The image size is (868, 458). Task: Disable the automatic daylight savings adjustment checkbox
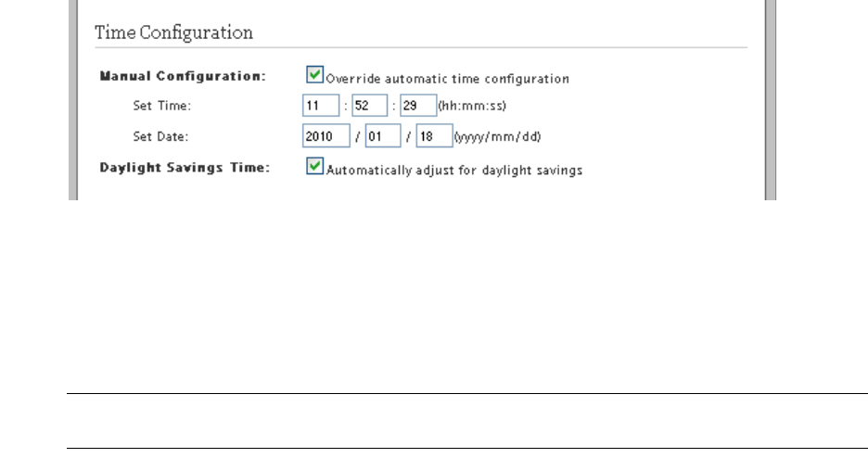[315, 168]
